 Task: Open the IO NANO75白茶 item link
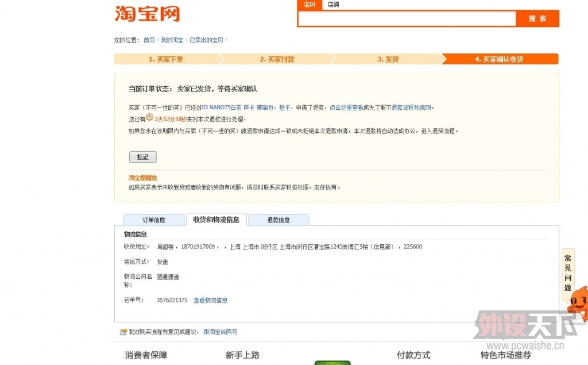click(221, 107)
